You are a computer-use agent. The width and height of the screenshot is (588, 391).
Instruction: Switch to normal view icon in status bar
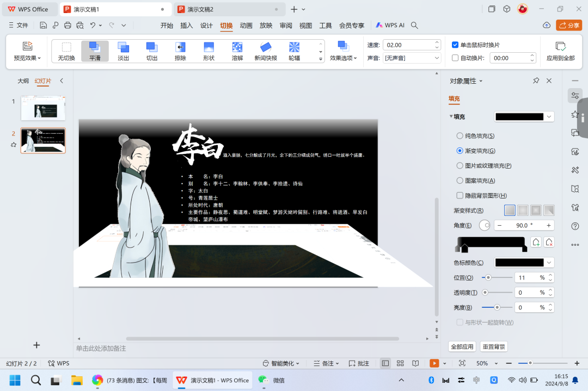pyautogui.click(x=385, y=363)
